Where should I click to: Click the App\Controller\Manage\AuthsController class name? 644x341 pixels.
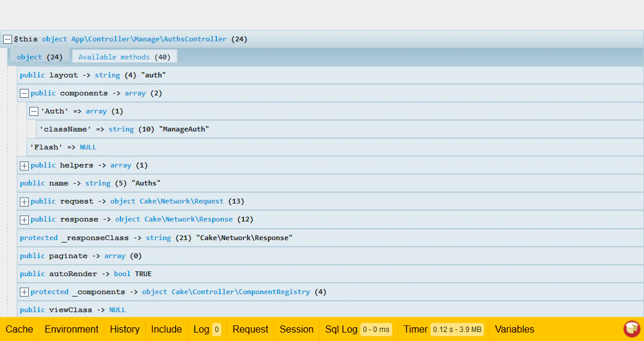click(149, 39)
